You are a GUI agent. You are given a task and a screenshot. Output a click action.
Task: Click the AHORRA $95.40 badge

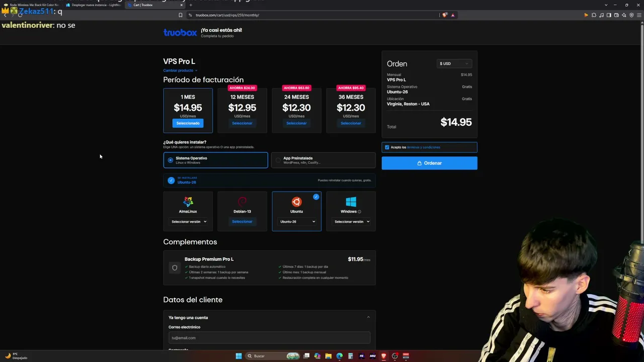(x=351, y=88)
